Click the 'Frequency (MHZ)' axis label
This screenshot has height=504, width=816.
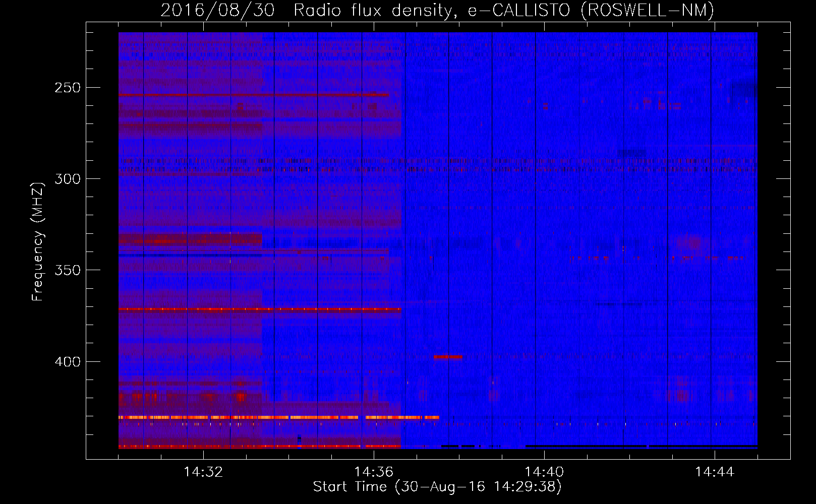click(38, 241)
